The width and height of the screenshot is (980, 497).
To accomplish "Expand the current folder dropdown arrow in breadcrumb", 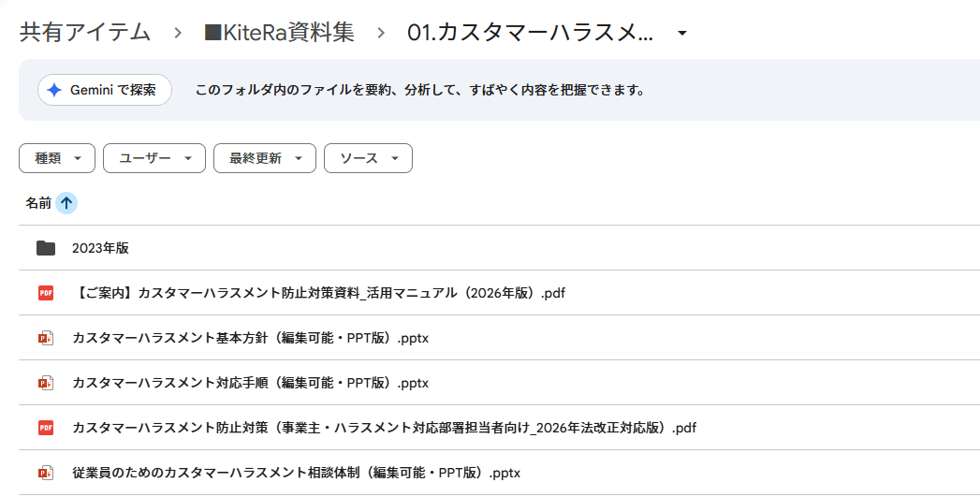I will click(682, 34).
